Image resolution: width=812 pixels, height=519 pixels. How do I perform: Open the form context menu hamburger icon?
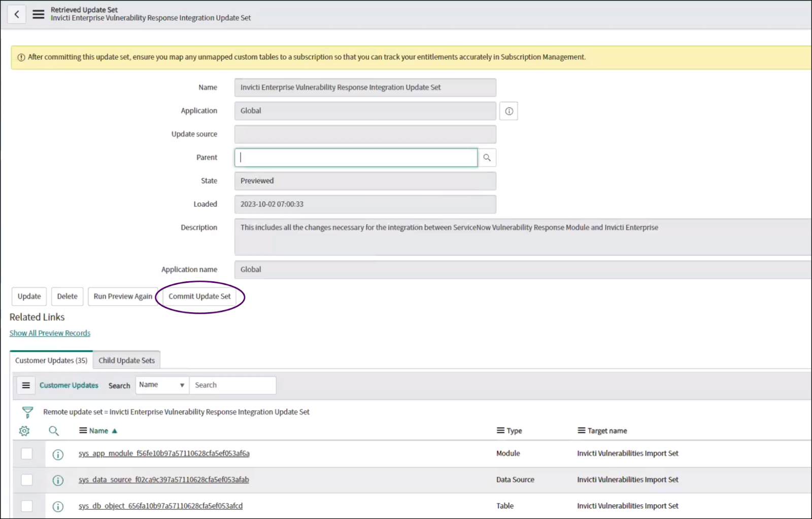click(39, 14)
